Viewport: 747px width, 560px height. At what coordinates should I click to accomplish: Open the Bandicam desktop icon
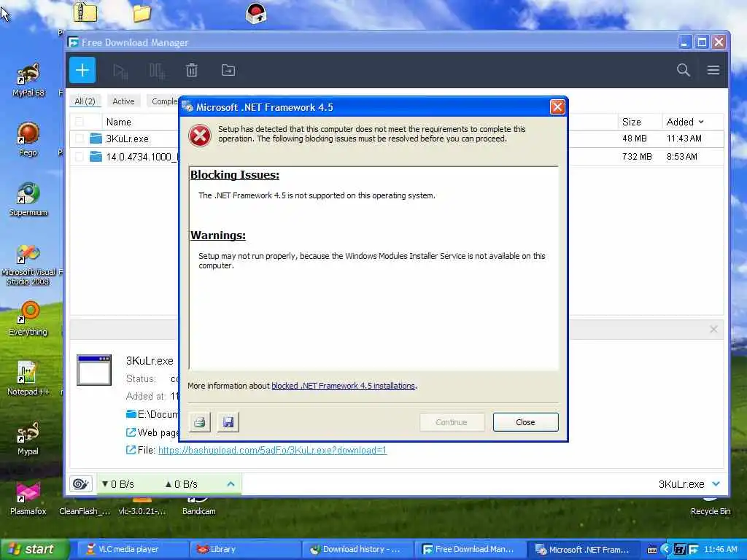coord(198,506)
